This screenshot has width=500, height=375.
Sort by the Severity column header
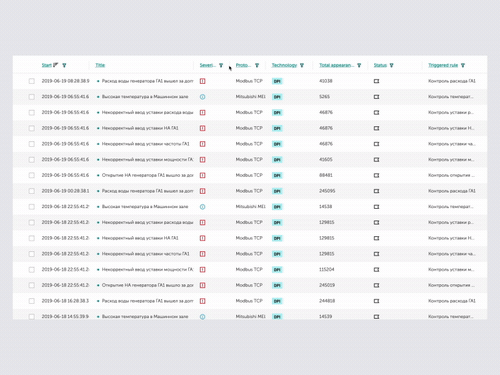click(x=208, y=65)
